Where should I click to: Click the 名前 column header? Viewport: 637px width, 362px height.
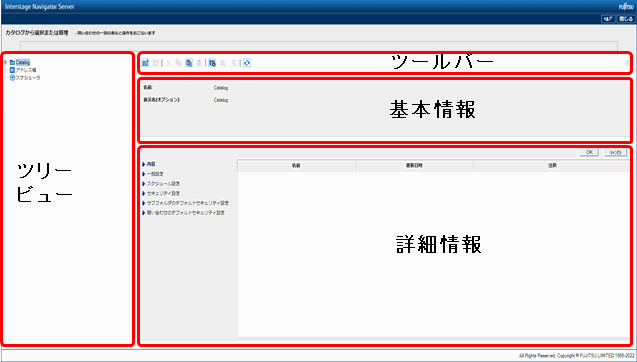pyautogui.click(x=296, y=166)
